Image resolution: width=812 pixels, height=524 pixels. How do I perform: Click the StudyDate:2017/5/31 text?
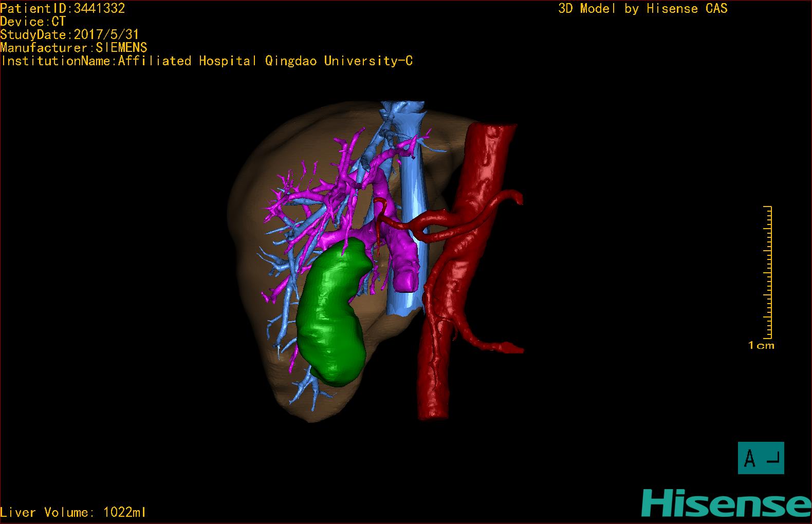70,34
